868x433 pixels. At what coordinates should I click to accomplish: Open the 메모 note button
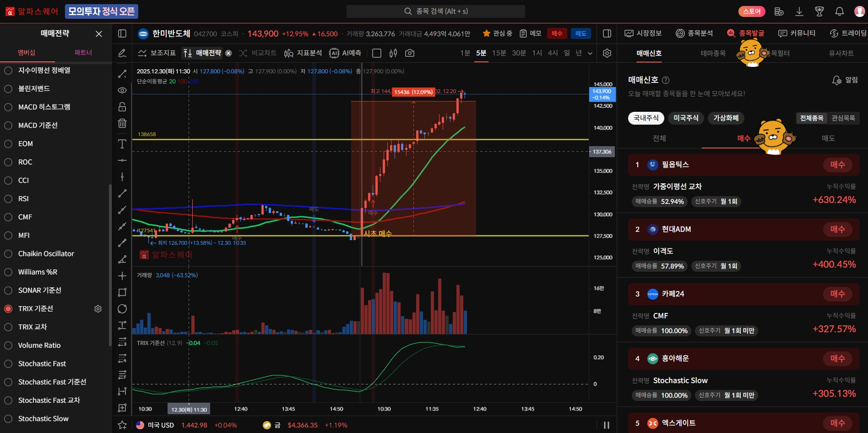(531, 33)
